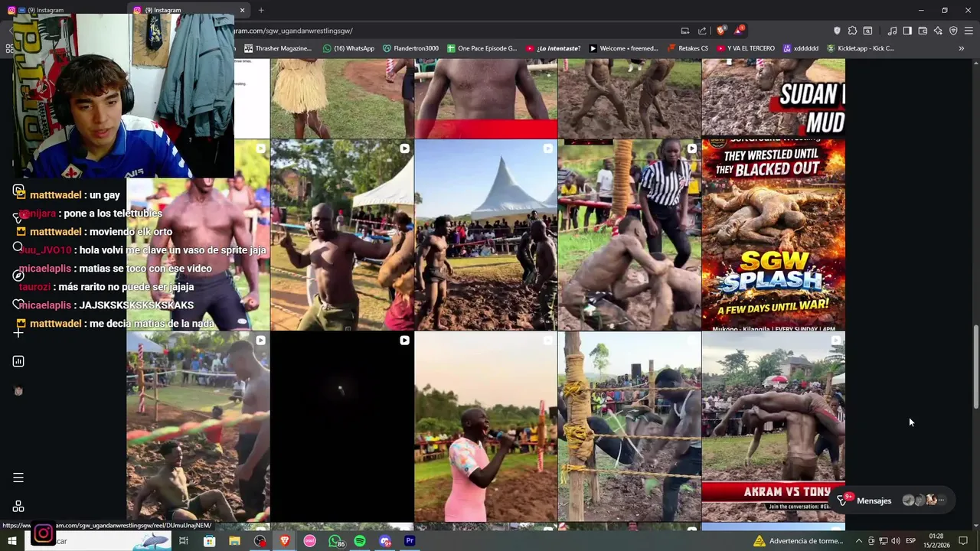Open WhatsApp from the taskbar
This screenshot has width=980, height=551.
(335, 541)
